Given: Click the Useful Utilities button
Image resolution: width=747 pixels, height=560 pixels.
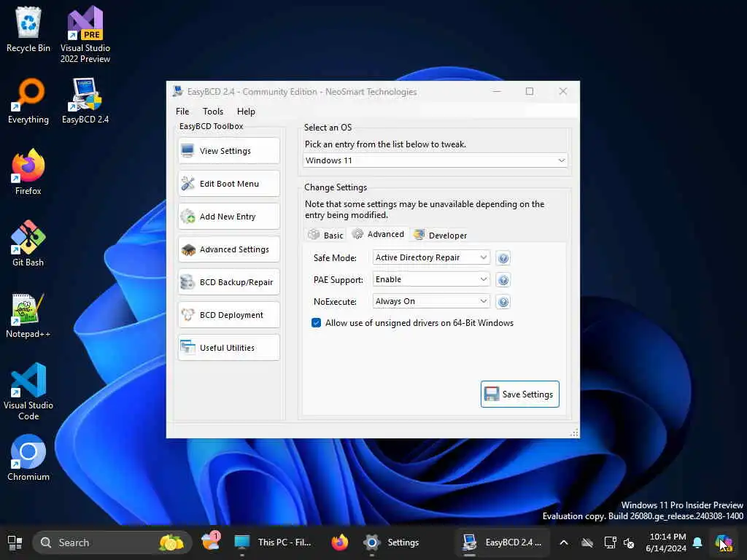Looking at the screenshot, I should click(228, 348).
